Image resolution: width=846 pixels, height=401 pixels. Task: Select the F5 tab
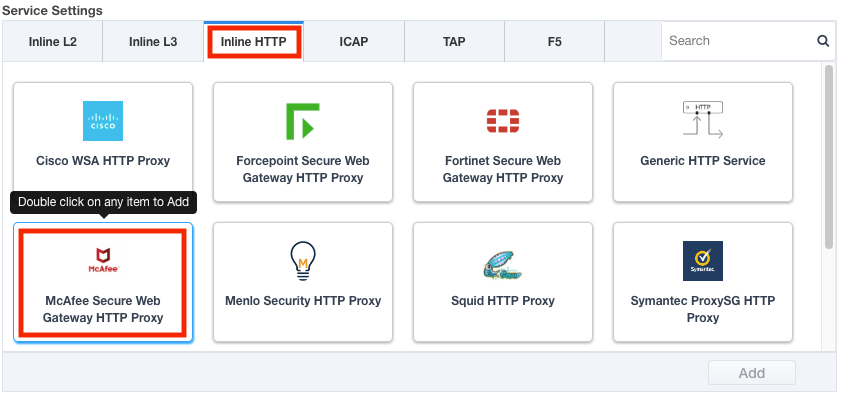coord(554,42)
